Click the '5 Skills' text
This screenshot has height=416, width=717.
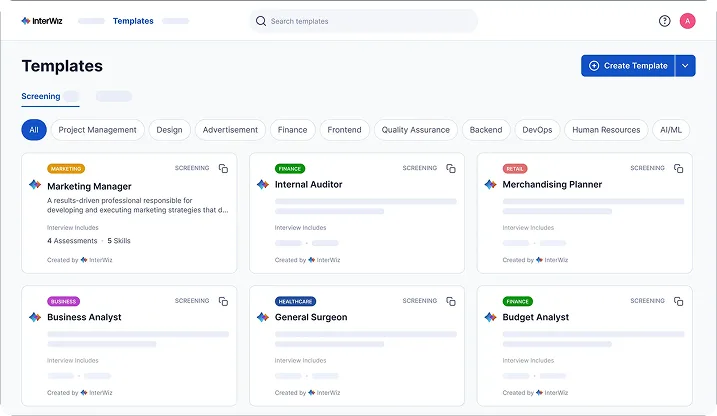(x=119, y=241)
